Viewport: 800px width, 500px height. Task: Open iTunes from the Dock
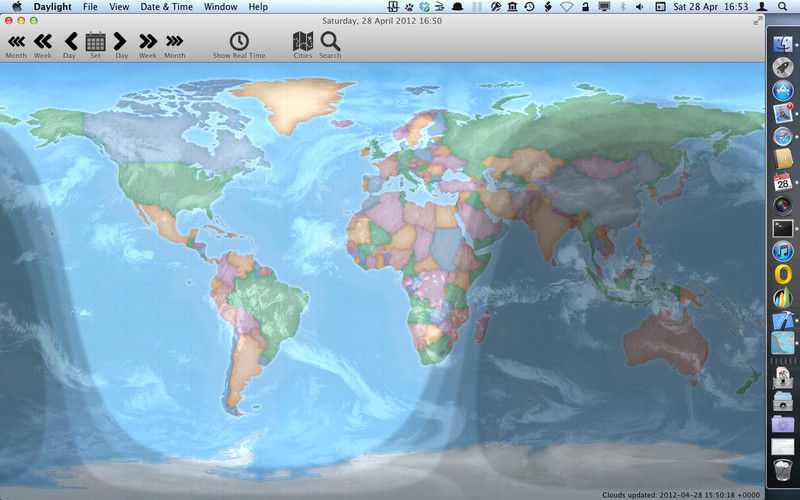click(783, 251)
